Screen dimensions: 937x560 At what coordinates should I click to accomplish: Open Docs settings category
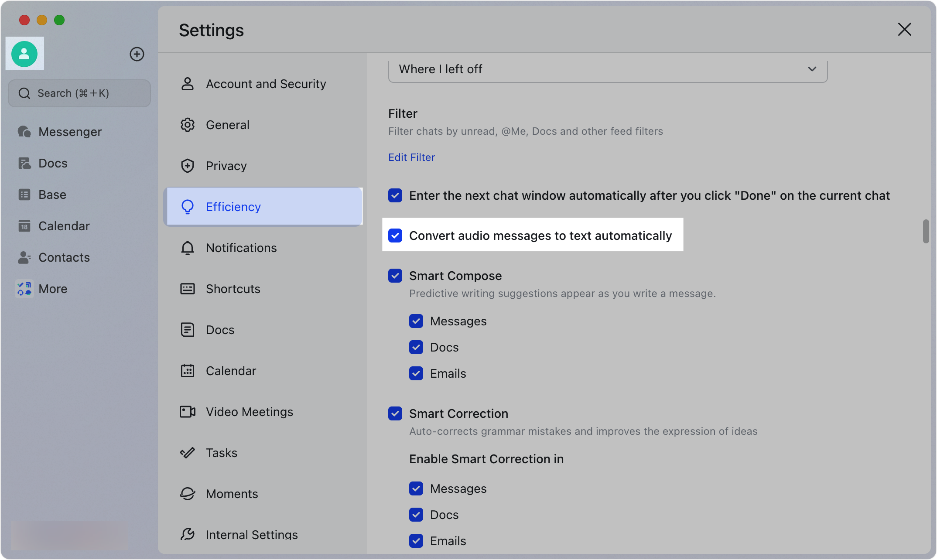pos(263,330)
